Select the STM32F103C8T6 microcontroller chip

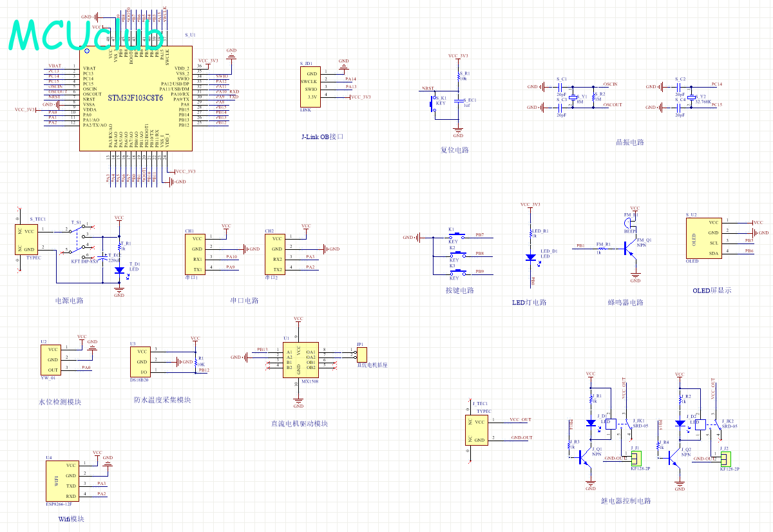136,98
